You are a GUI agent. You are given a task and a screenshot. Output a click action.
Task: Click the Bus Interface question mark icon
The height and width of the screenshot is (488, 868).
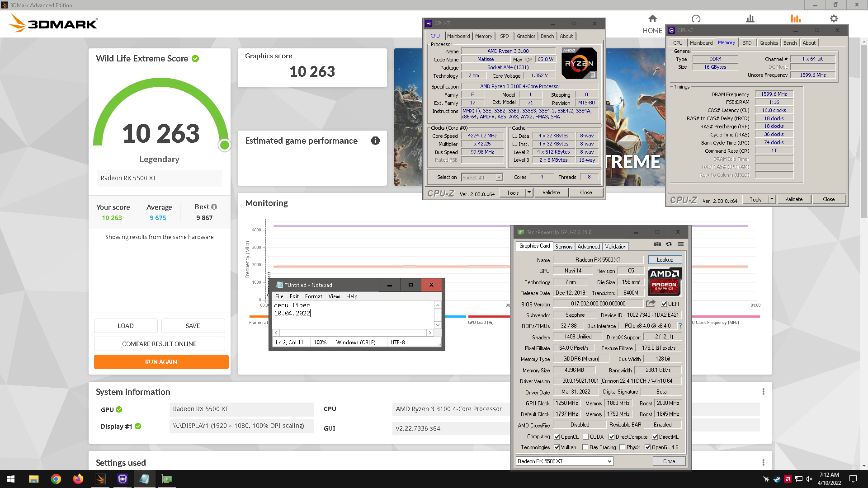(680, 326)
